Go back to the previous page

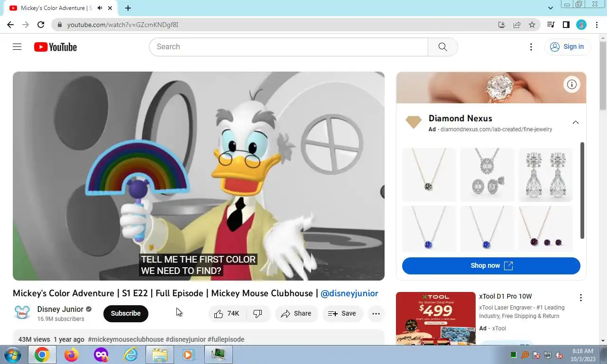point(10,25)
